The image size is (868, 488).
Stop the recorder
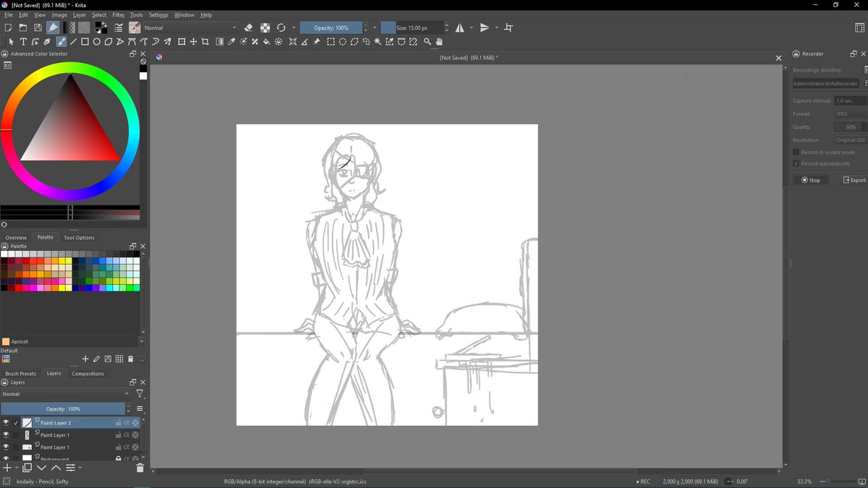811,180
